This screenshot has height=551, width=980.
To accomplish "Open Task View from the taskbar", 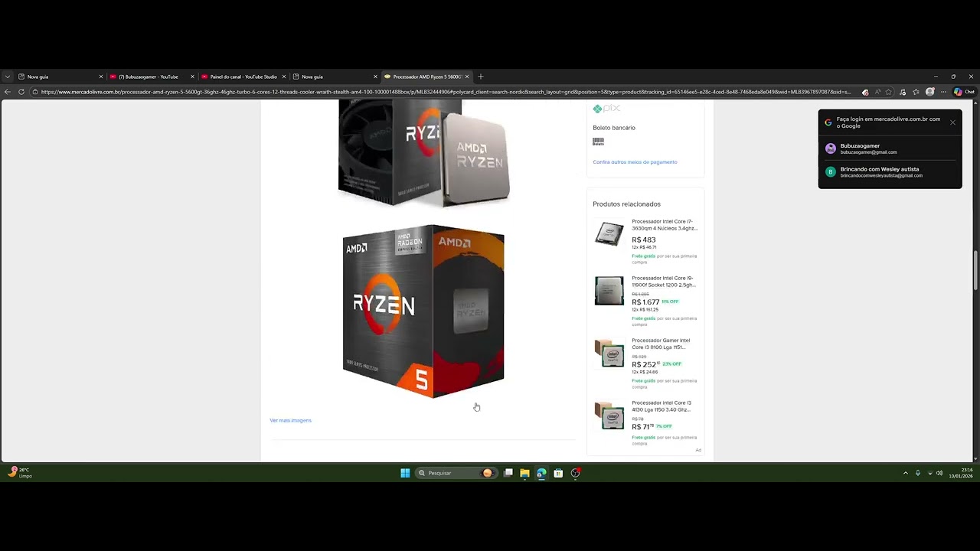I will pyautogui.click(x=508, y=473).
